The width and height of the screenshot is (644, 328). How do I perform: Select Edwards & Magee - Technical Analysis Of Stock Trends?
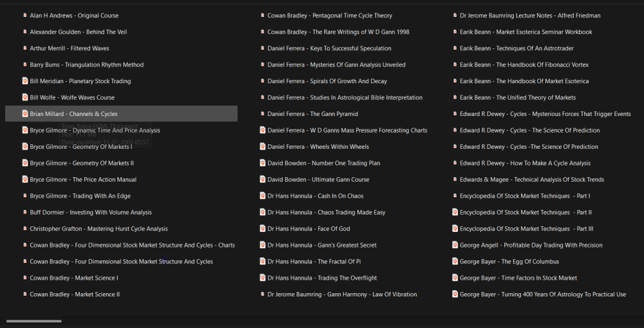[x=531, y=180]
